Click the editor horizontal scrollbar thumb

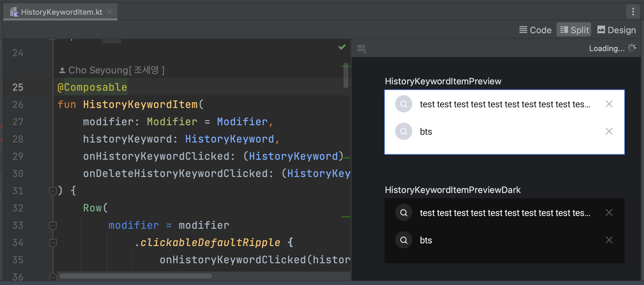click(136, 276)
